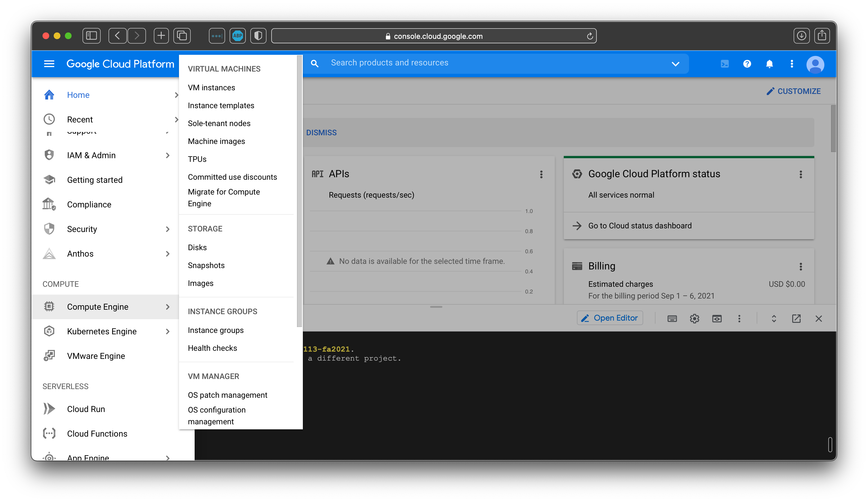The width and height of the screenshot is (868, 502).
Task: Open the navigation hamburger menu
Action: click(x=49, y=64)
